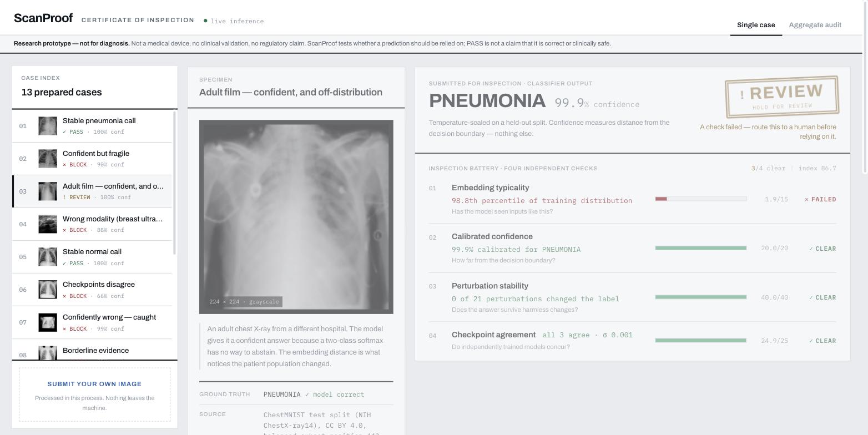Screen dimensions: 868x435
Task: Click the Checkpoint agreement score bar
Action: (701, 340)
